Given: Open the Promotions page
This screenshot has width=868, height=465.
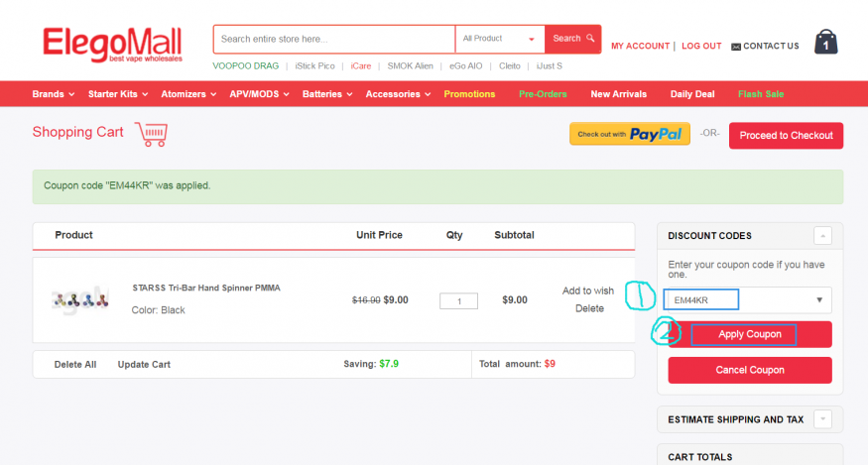Looking at the screenshot, I should [469, 94].
